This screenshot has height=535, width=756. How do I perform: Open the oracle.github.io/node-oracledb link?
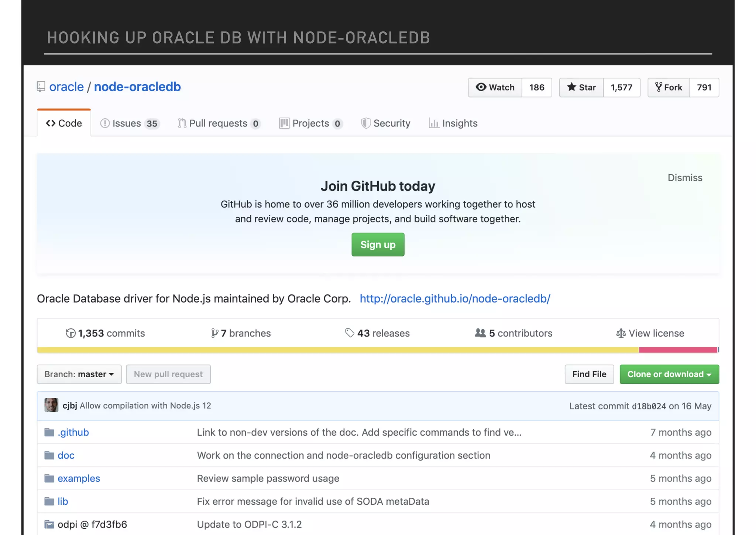click(455, 299)
